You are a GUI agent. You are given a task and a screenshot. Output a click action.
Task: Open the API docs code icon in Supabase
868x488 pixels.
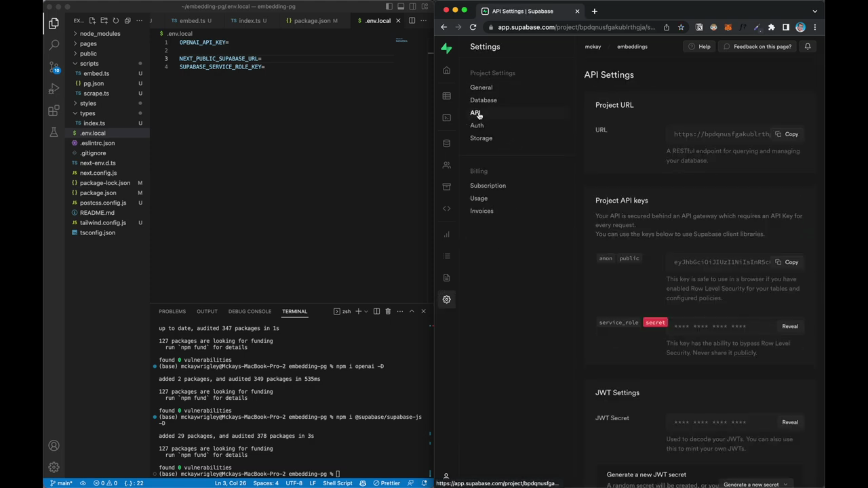point(446,209)
